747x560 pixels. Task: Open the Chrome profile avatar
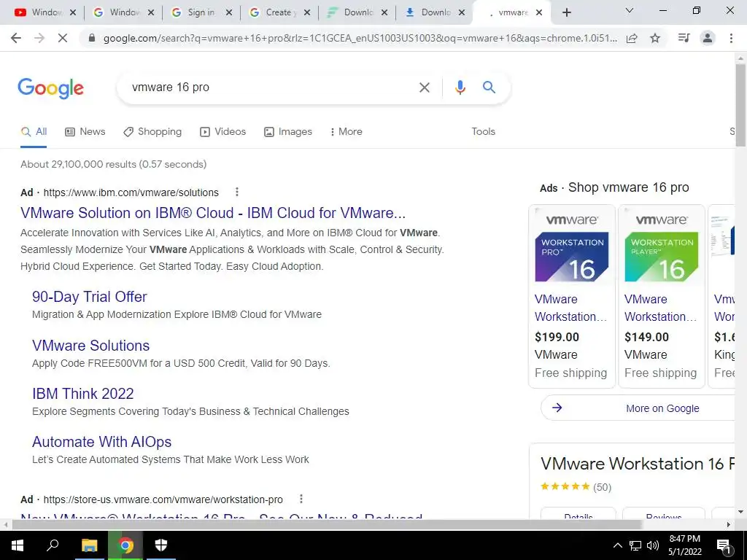[x=708, y=38]
